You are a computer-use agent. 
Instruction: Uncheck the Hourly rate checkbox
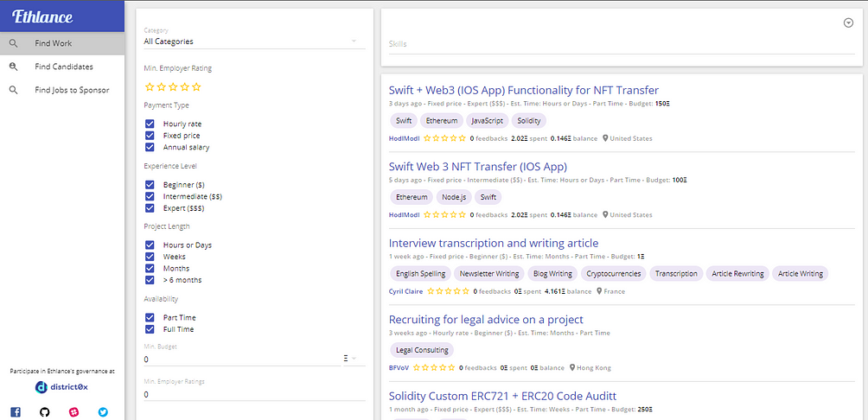tap(150, 124)
